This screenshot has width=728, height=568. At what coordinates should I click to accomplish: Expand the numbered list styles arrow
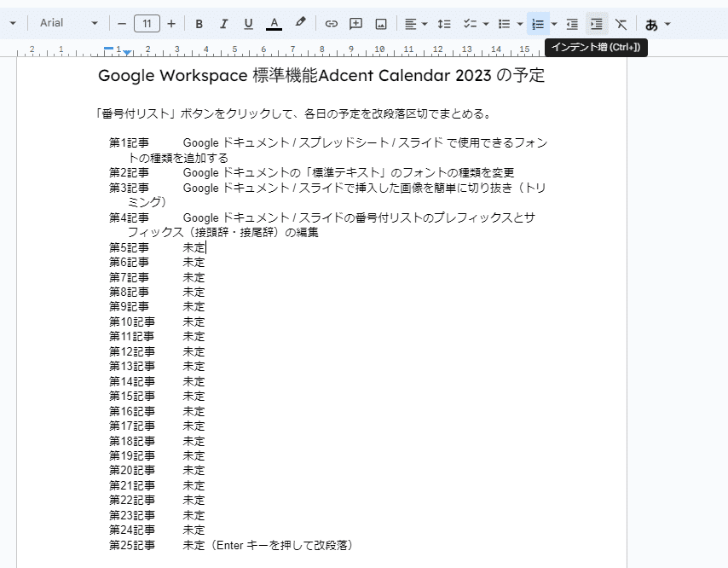pyautogui.click(x=554, y=24)
